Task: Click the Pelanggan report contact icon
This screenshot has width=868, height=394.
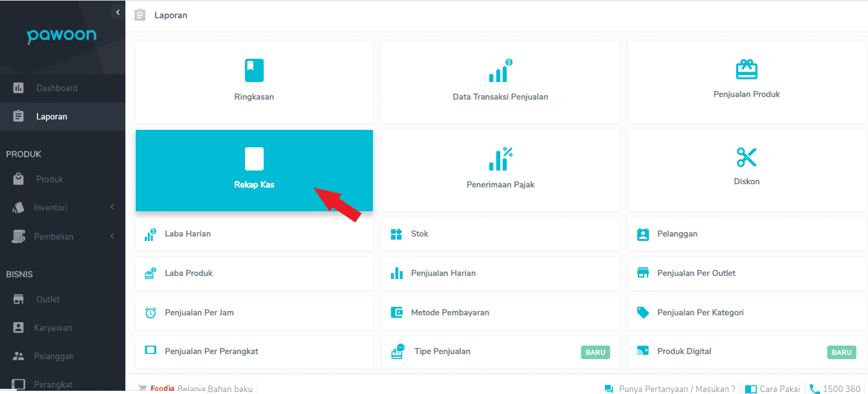Action: pos(643,234)
